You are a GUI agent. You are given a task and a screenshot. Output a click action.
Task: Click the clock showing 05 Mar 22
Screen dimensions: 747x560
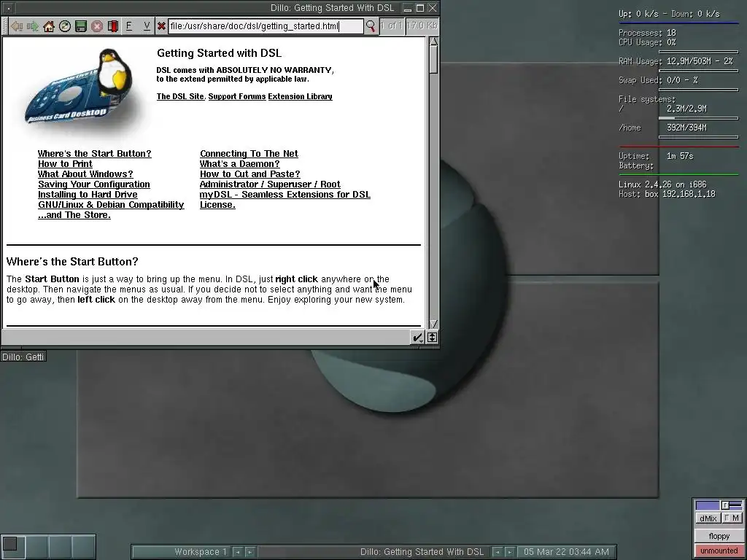tap(566, 552)
